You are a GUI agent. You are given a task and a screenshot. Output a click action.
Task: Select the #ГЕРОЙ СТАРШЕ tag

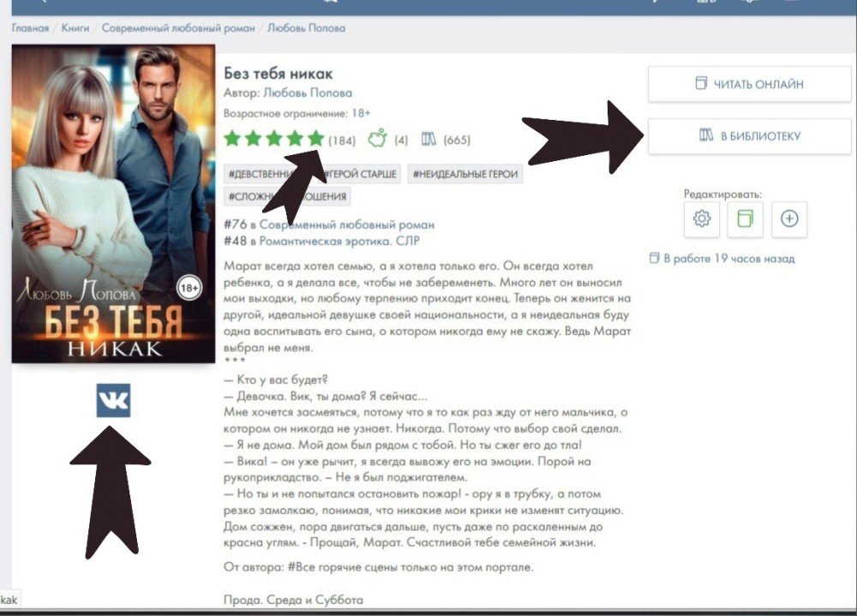pos(361,175)
